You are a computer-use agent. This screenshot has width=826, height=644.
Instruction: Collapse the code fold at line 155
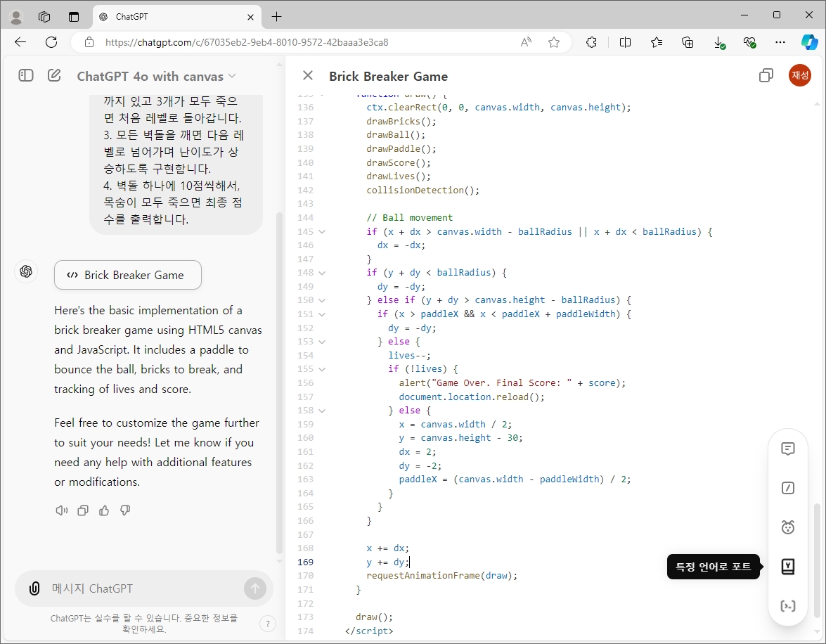(x=322, y=369)
